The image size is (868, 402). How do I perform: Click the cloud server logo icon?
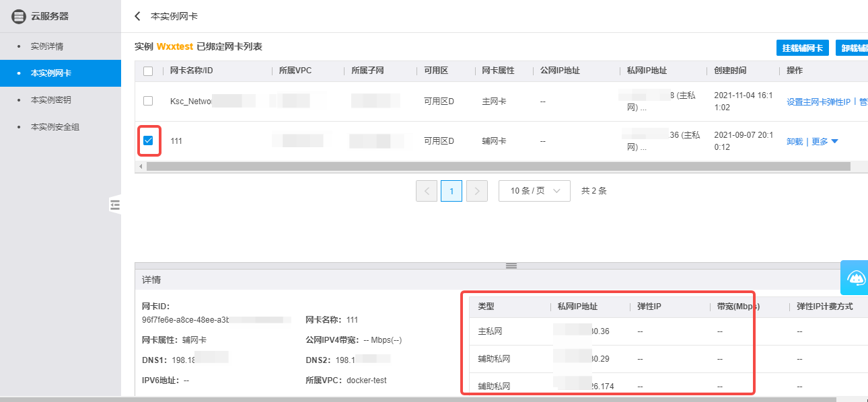[20, 17]
